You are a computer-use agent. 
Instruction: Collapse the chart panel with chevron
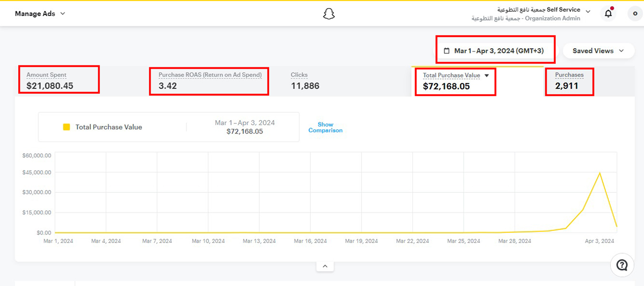(x=325, y=266)
